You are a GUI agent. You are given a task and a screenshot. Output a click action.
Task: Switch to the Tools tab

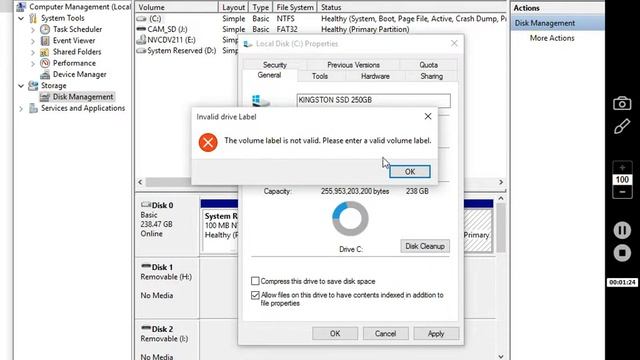coord(320,76)
